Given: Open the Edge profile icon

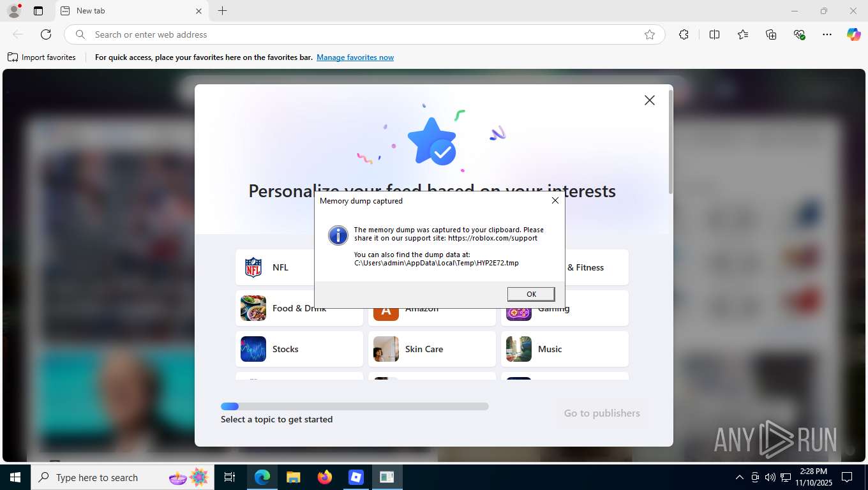Looking at the screenshot, I should click(13, 11).
